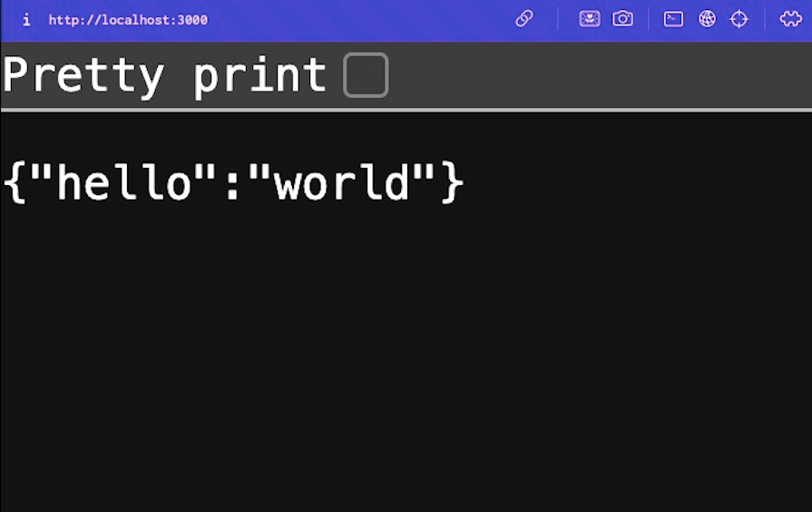Click the "world" value in JSON output
Image resolution: width=812 pixels, height=512 pixels.
(343, 183)
